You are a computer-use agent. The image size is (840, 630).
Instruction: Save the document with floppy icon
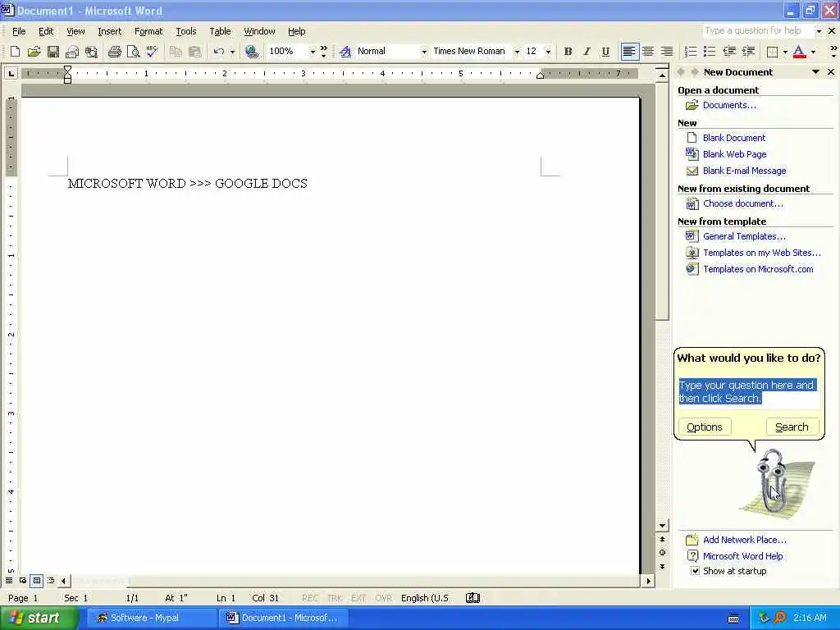point(52,52)
